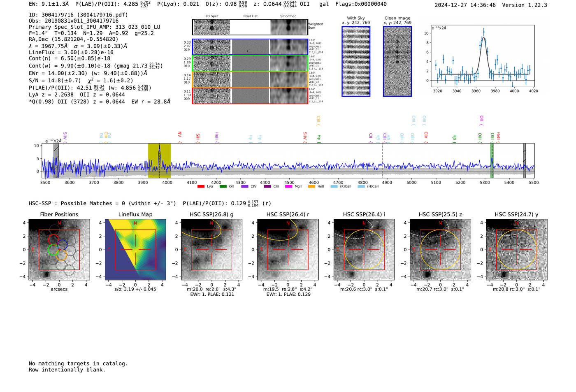The width and height of the screenshot is (576, 392).
Task: Open the Clean Image cutout
Action: pos(397,61)
